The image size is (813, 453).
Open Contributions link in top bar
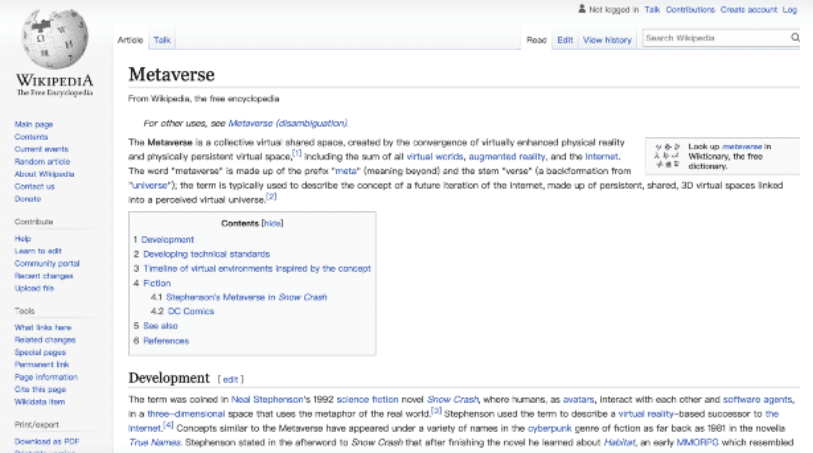click(x=690, y=9)
